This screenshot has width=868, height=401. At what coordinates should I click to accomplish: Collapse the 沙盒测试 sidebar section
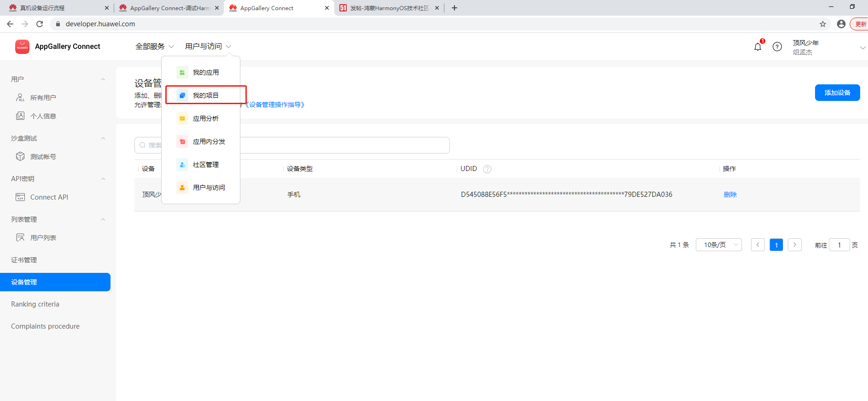point(103,138)
